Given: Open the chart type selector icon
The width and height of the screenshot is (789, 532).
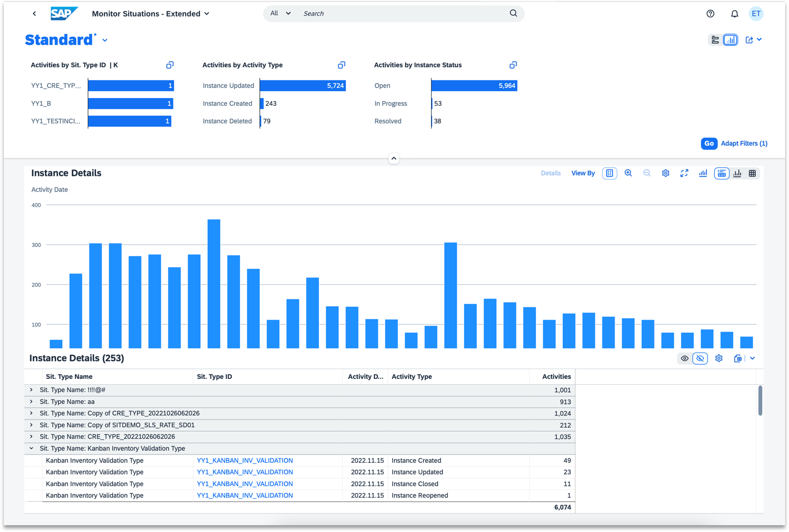Looking at the screenshot, I should [x=703, y=173].
